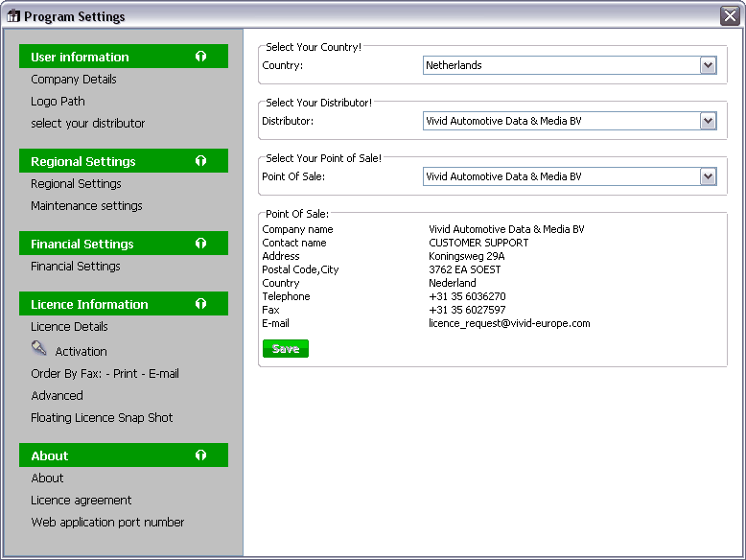Click the licence_request@vivid-europe.com e-mail text
This screenshot has width=746, height=560.
pos(509,323)
